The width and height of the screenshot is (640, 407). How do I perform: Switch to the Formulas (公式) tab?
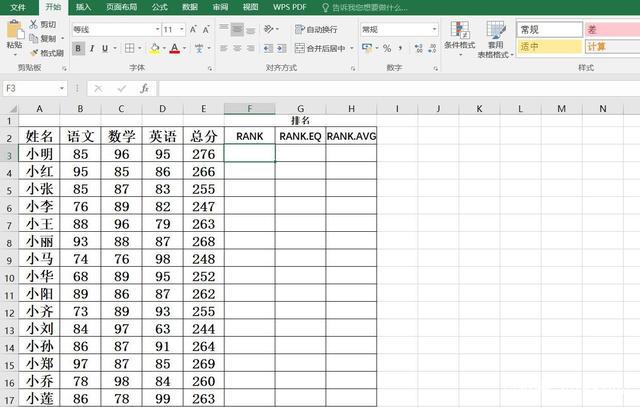(x=160, y=7)
